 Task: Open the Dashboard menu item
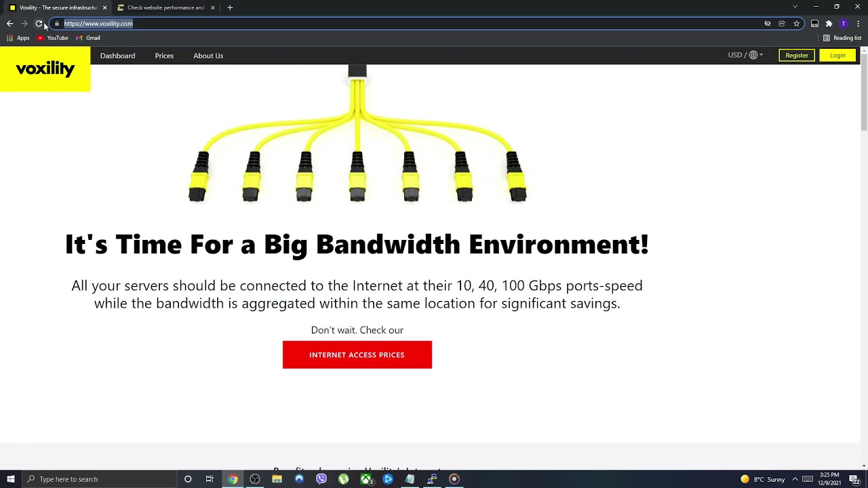tap(117, 56)
